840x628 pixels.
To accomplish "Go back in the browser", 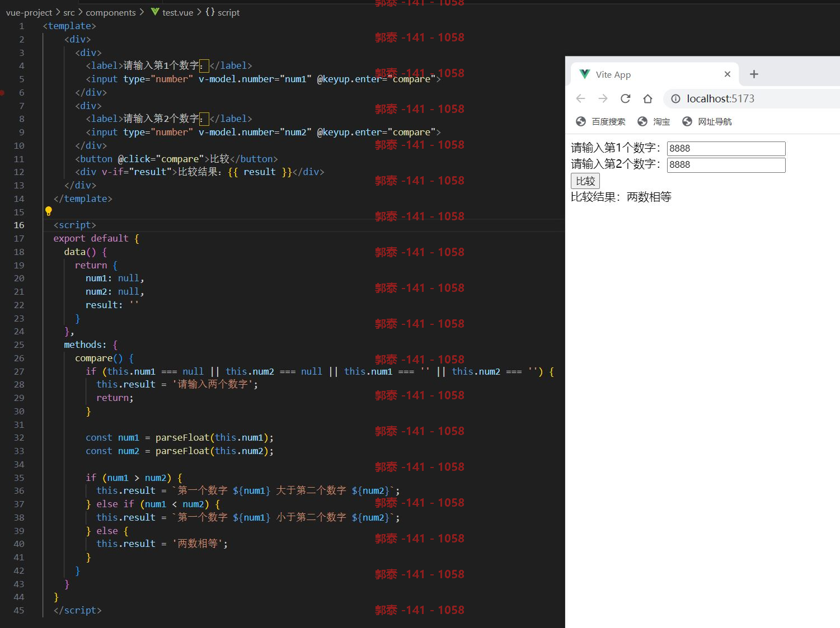I will (580, 98).
